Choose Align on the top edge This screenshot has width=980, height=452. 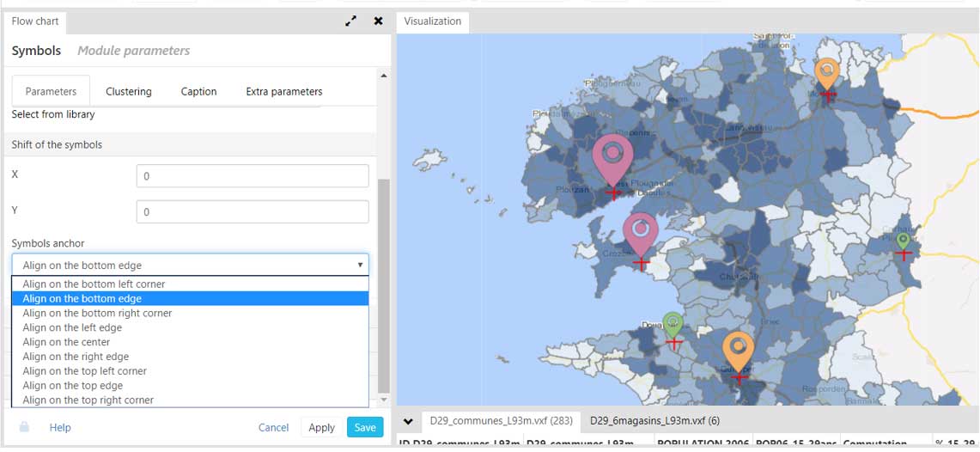(x=190, y=385)
